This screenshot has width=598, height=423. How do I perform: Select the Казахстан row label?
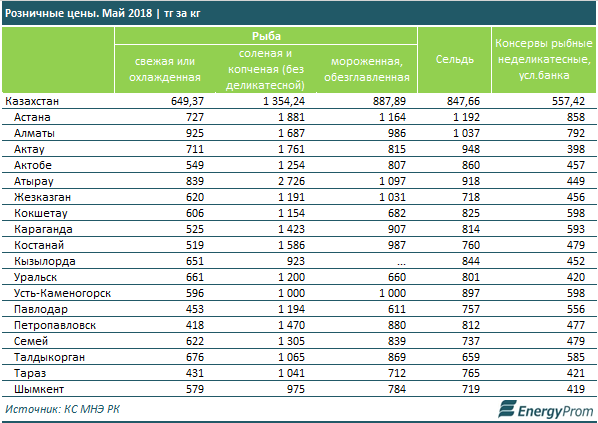tap(32, 101)
